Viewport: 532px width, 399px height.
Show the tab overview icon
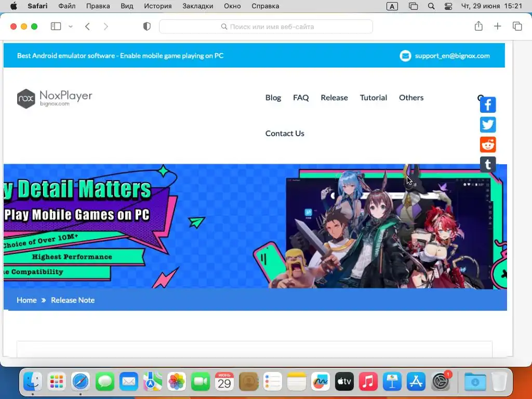tap(517, 26)
